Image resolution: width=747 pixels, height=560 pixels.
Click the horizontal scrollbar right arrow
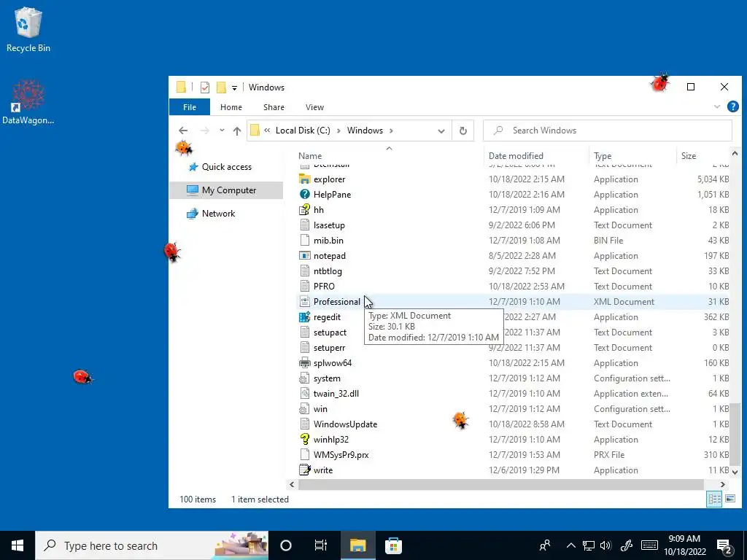723,484
